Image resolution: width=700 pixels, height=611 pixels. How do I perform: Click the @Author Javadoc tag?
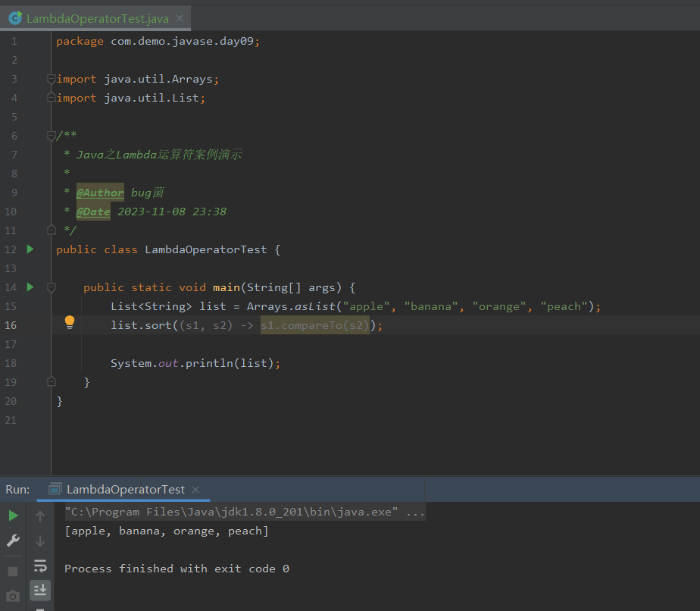coord(100,193)
